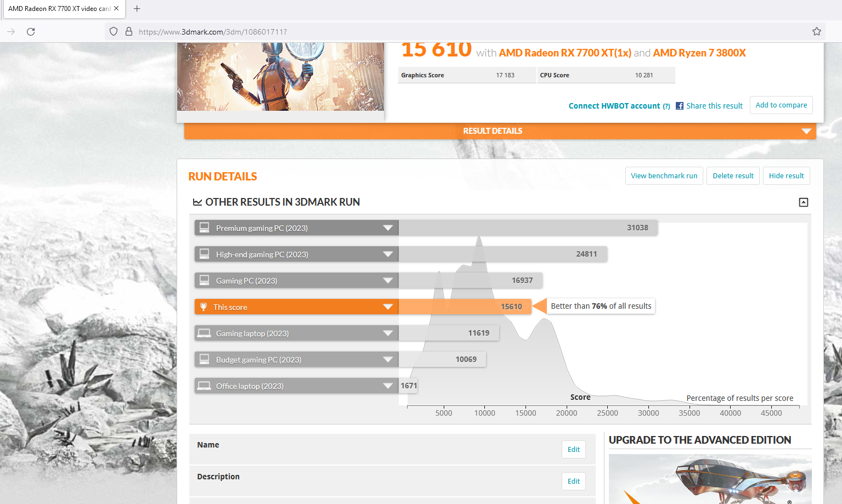Screen dimensions: 842x504
Task: Expand the Office laptop (2023) row arrow
Action: point(388,386)
